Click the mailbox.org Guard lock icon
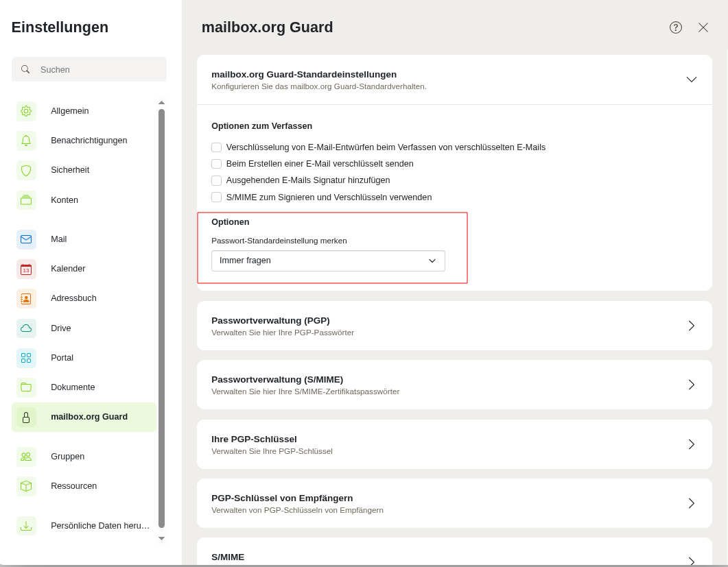728x567 pixels. point(26,417)
